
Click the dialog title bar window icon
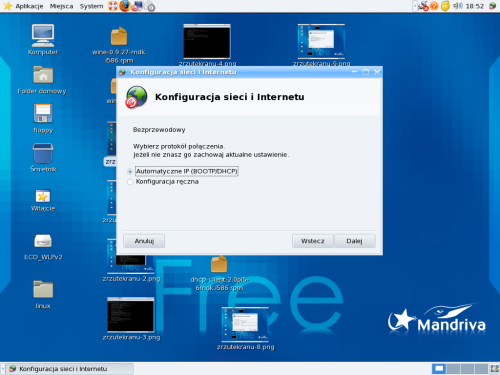(122, 72)
